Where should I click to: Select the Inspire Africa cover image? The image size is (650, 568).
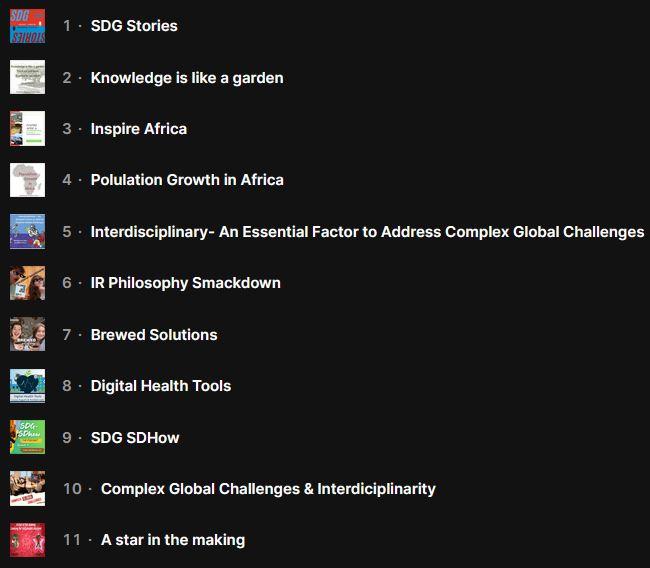pyautogui.click(x=27, y=129)
